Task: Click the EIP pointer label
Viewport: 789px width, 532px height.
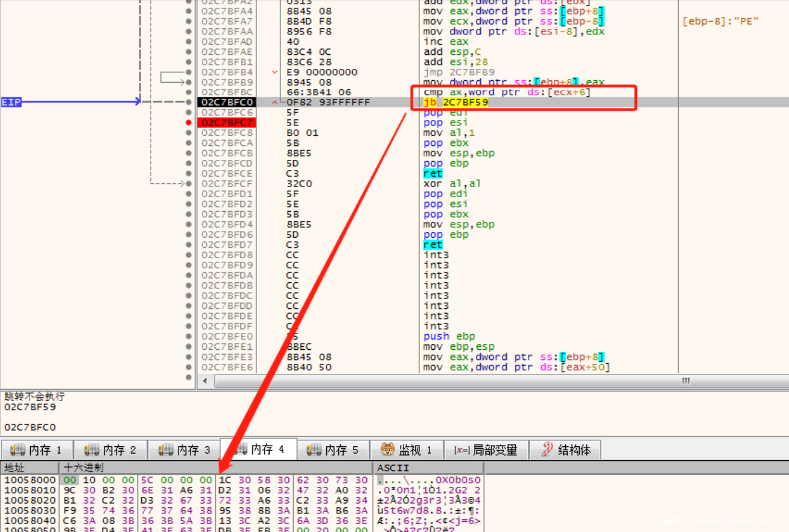Action: point(11,103)
